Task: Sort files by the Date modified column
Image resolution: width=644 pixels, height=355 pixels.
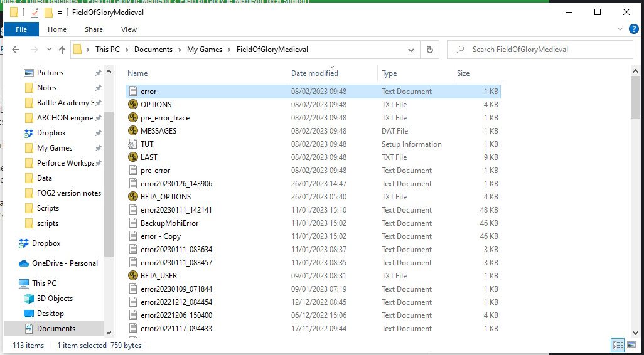Action: click(314, 73)
